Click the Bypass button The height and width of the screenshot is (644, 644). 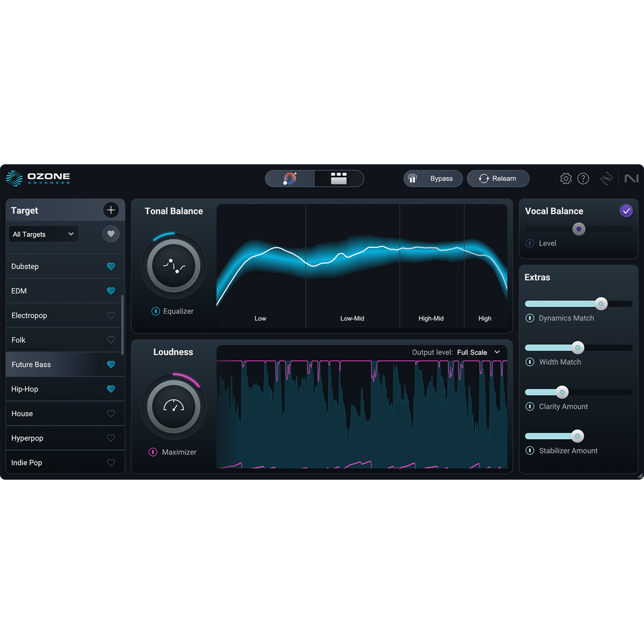[441, 179]
